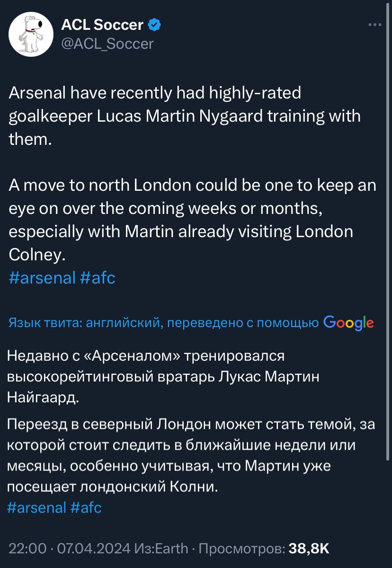The height and width of the screenshot is (568, 392).
Task: Click the Google logo in translation notice
Action: (348, 323)
